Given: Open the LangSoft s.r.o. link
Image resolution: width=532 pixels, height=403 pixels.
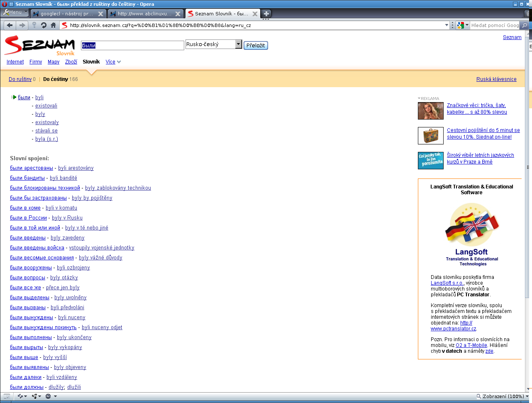Looking at the screenshot, I should 447,283.
